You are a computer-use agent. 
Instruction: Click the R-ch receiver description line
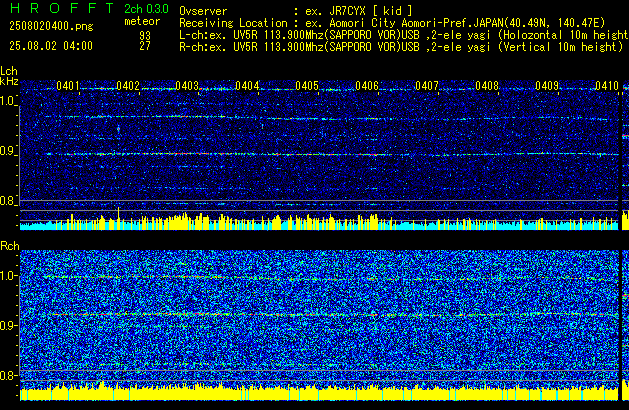click(401, 47)
